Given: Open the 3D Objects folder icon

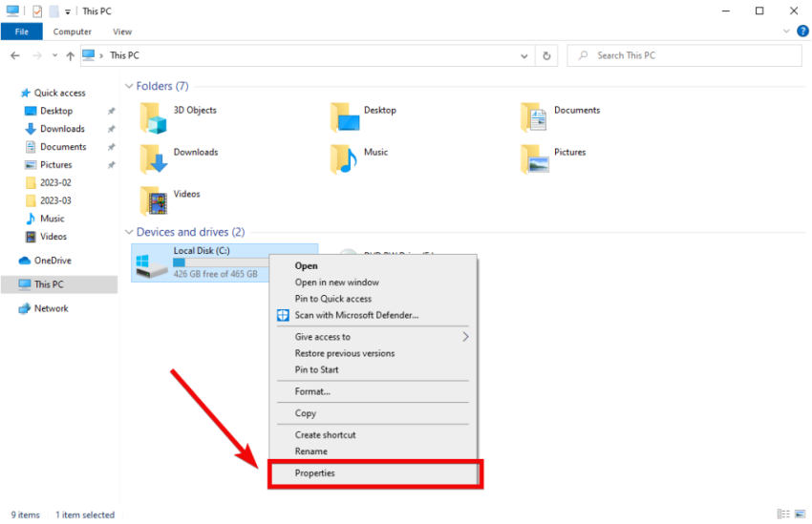Looking at the screenshot, I should click(153, 118).
